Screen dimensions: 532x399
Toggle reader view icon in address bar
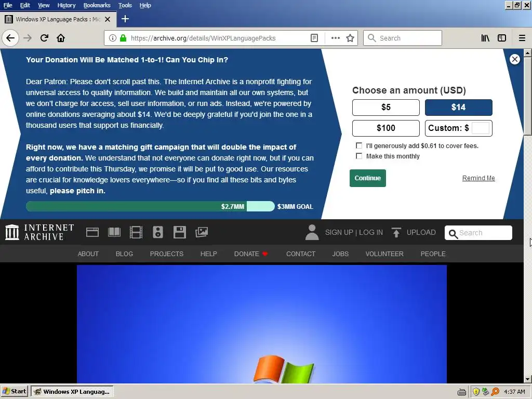[x=314, y=38]
